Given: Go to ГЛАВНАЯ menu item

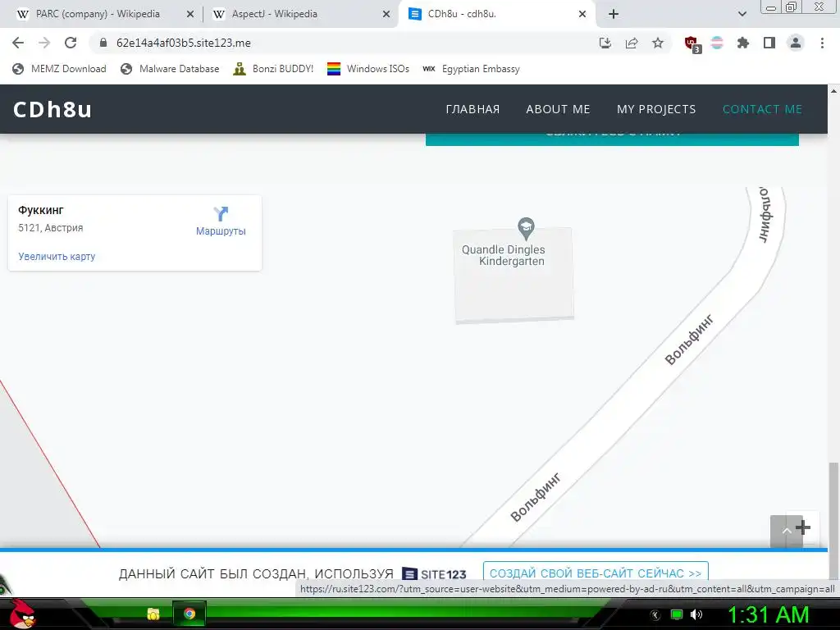Looking at the screenshot, I should point(472,109).
